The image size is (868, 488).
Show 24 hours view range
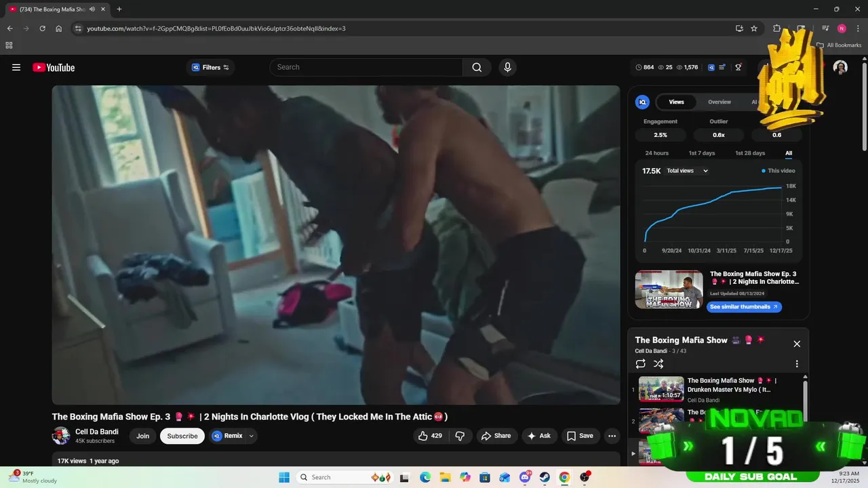(x=656, y=153)
